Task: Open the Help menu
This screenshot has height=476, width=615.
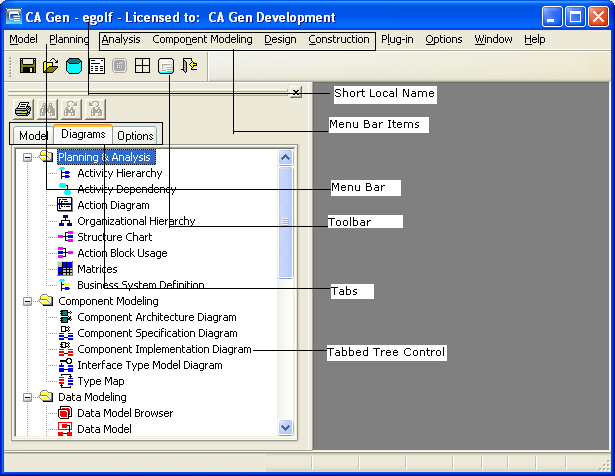Action: point(535,39)
